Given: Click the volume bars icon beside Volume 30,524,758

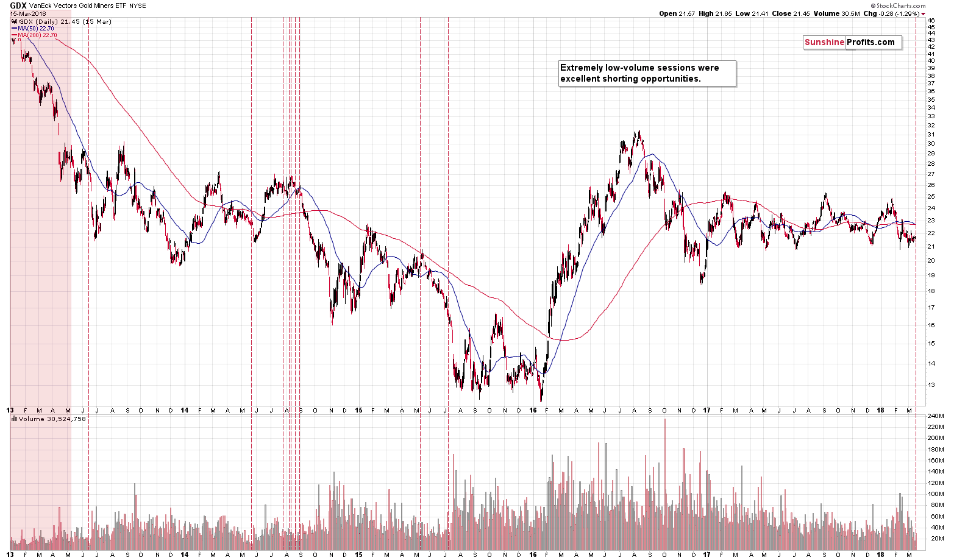Looking at the screenshot, I should 14,419.
